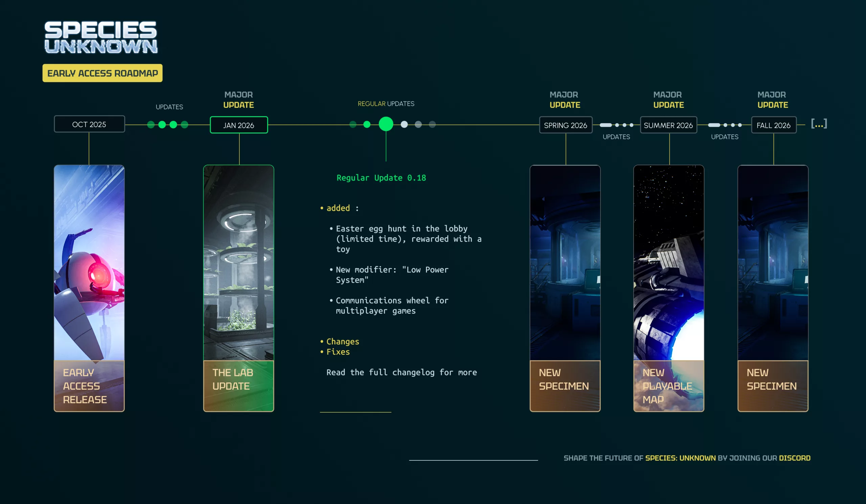Click the Regular Update 0.18 heading
The height and width of the screenshot is (504, 866).
(x=381, y=178)
